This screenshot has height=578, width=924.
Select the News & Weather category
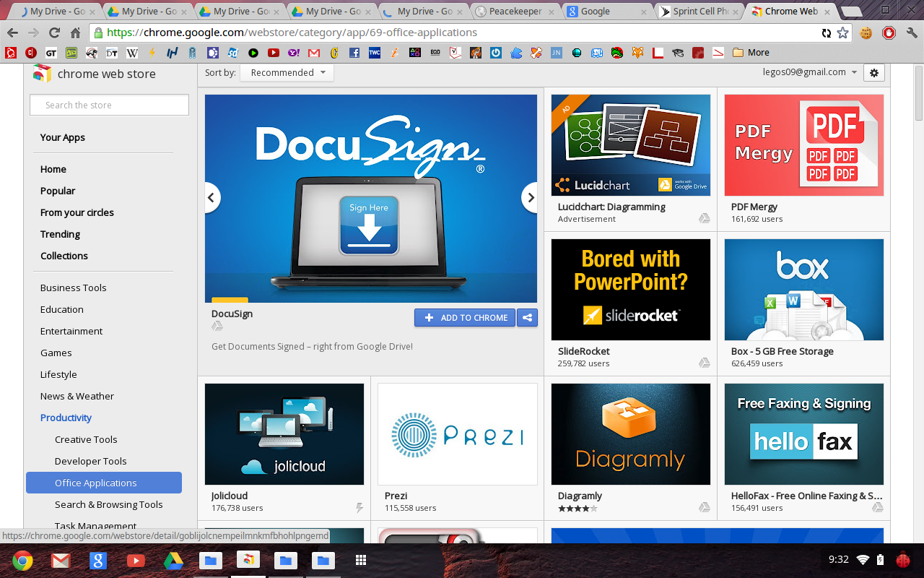(x=77, y=396)
